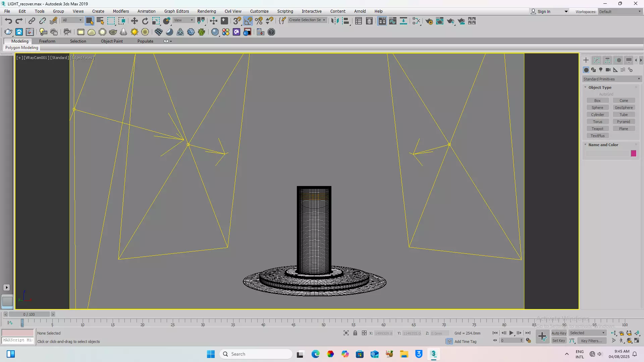Click the Play Animation button

[x=511, y=333]
